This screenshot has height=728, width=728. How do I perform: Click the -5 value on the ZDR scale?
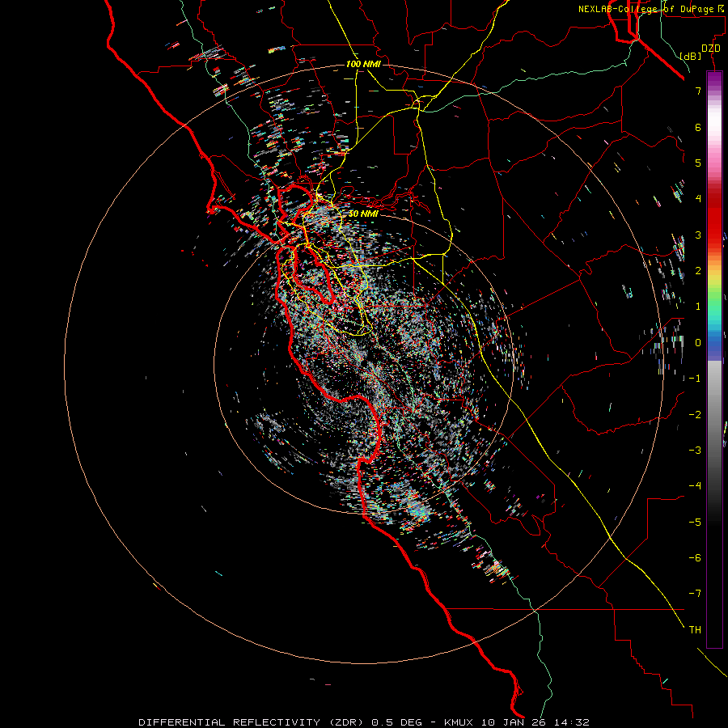(x=695, y=523)
